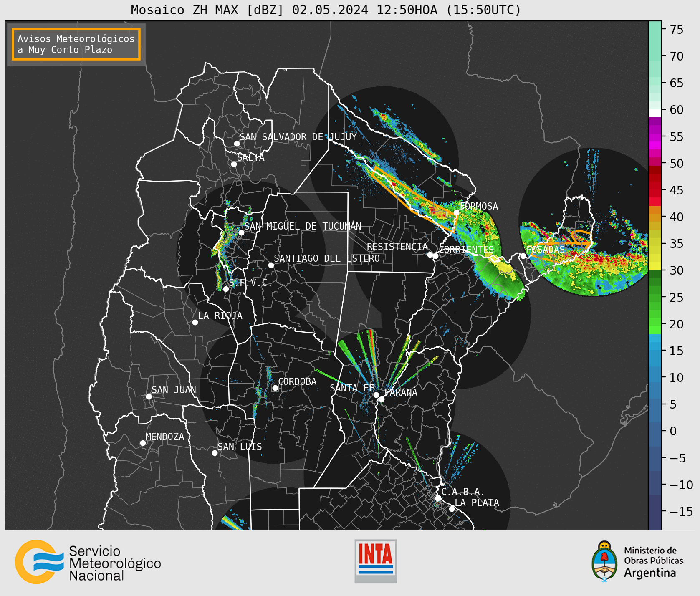Viewport: 700px width, 596px height.
Task: Click the Corrientes city marker dot
Action: (435, 256)
